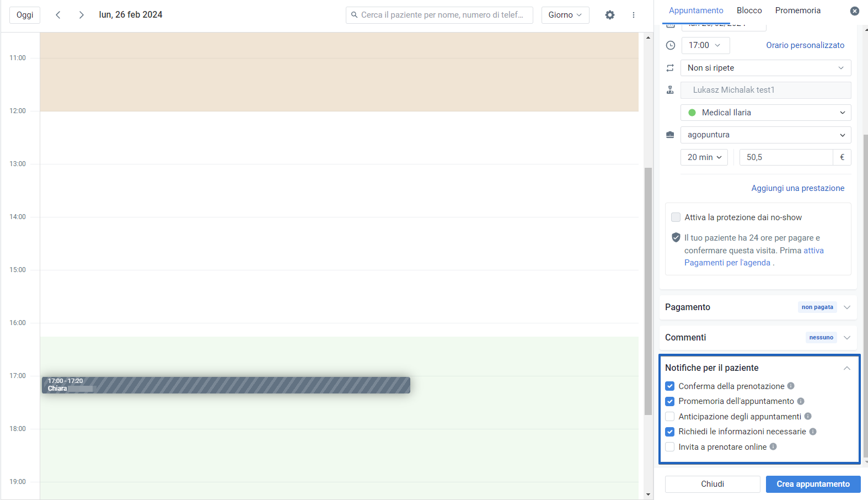Open the agopuntura service dropdown
This screenshot has width=868, height=500.
765,135
